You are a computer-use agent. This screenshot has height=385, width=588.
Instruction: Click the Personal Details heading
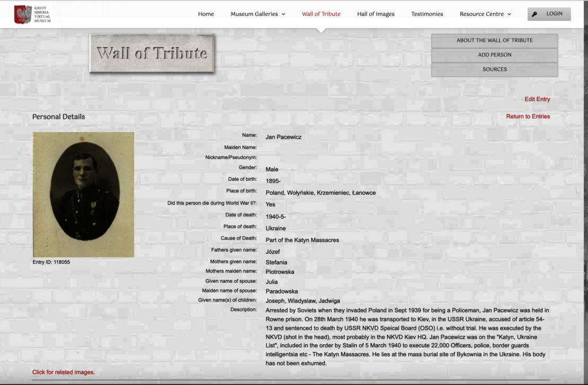click(59, 117)
